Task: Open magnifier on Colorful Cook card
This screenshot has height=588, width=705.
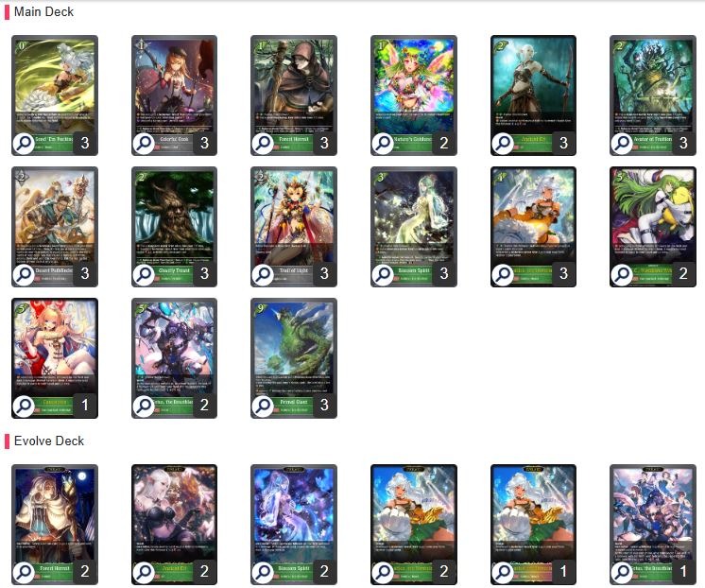Action: point(144,143)
